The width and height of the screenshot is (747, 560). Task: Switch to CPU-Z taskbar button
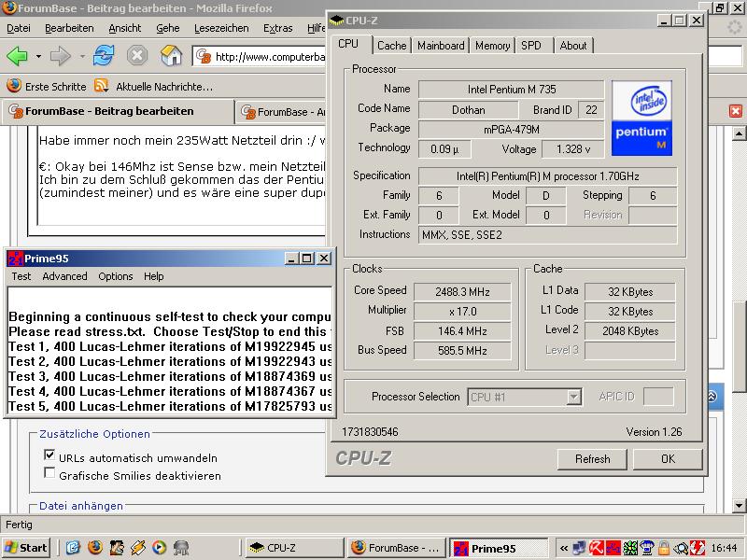pos(294,548)
